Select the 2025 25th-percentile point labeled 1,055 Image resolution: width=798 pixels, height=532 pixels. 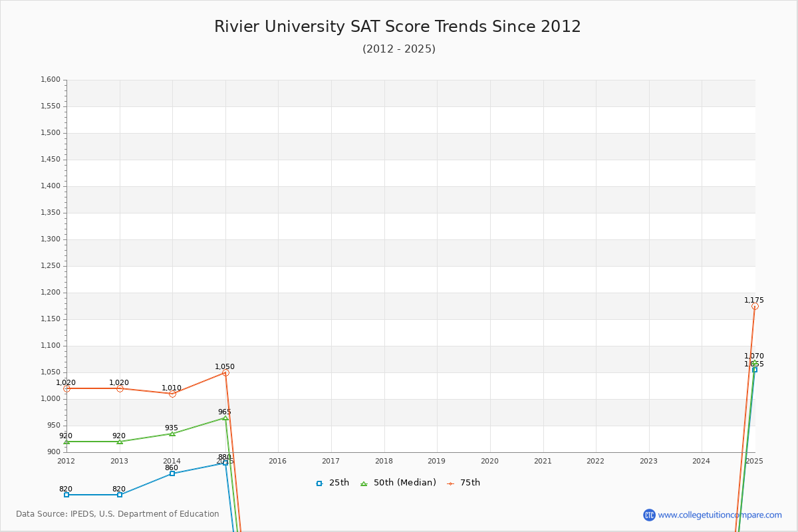(755, 370)
